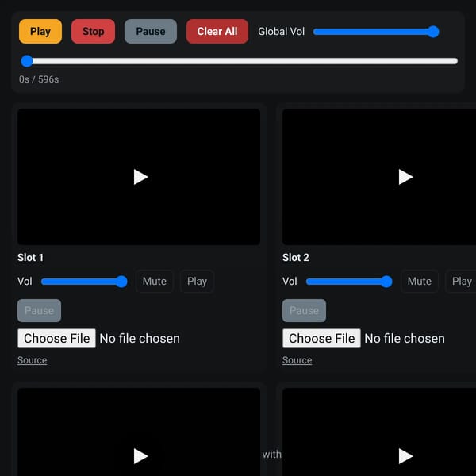
Task: Click the yellow global Play button
Action: pos(40,31)
